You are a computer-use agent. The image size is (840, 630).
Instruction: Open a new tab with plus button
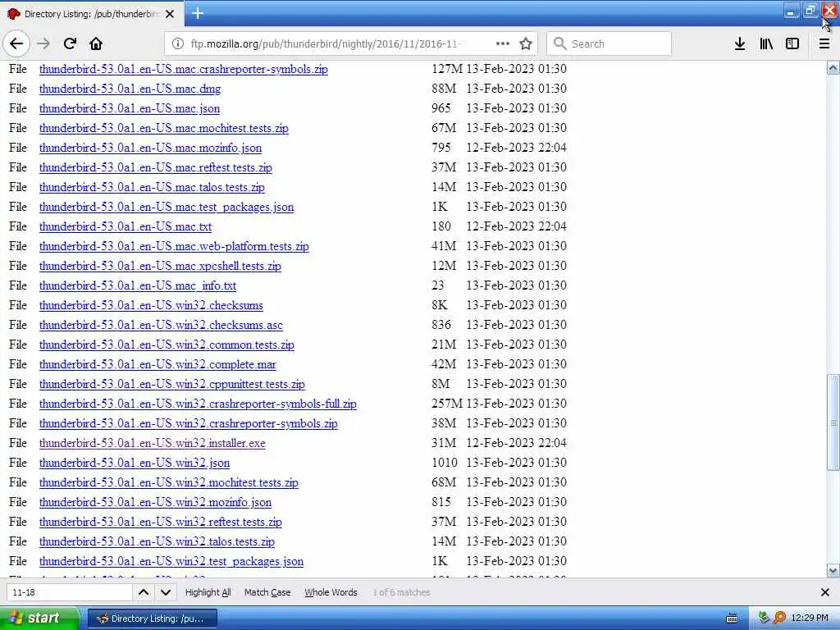click(198, 13)
